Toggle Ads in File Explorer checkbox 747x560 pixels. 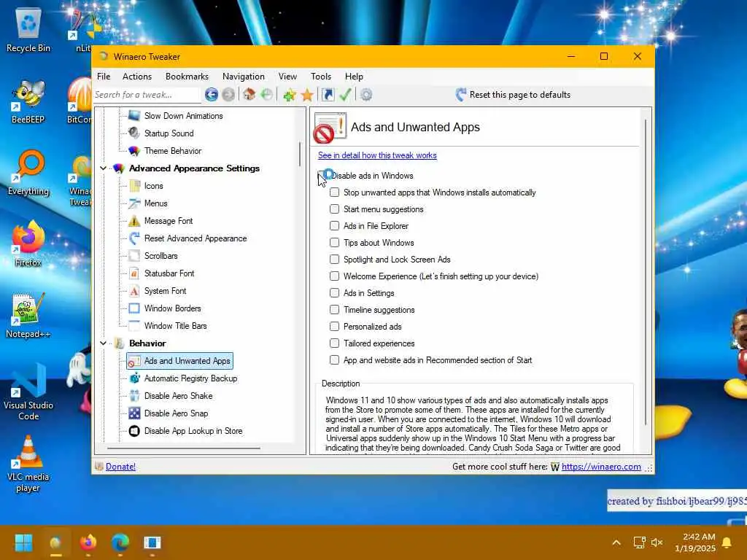point(334,226)
